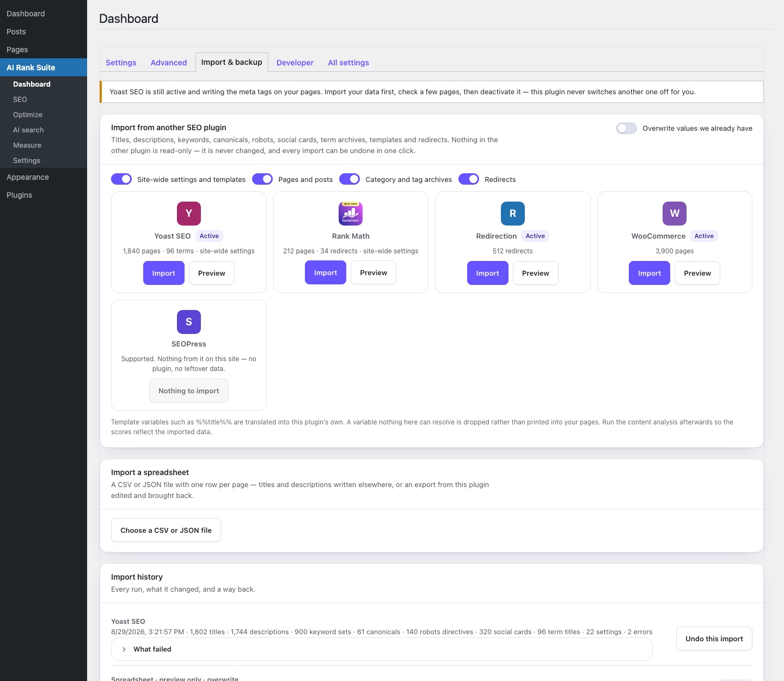Select the Import & backup tab

(232, 62)
